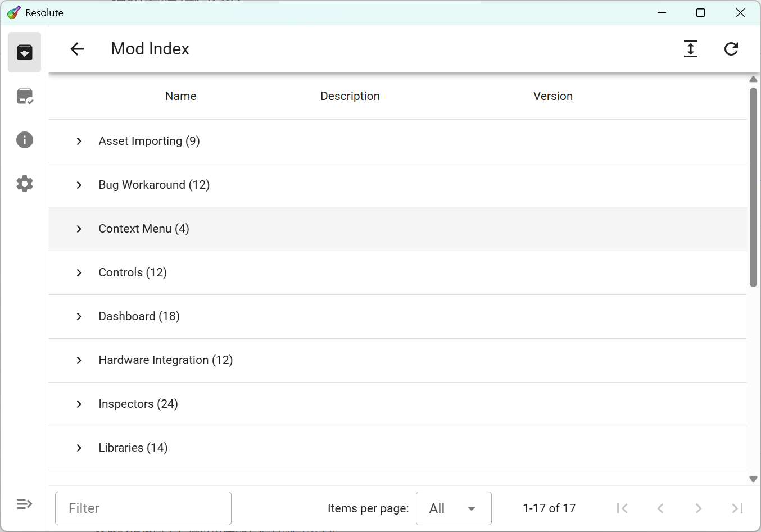This screenshot has height=532, width=761.
Task: Expand the Bug Workaround group
Action: coord(79,185)
